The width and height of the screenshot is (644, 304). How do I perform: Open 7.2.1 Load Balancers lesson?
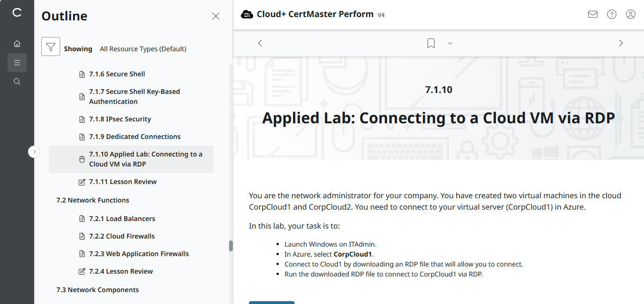pyautogui.click(x=122, y=219)
